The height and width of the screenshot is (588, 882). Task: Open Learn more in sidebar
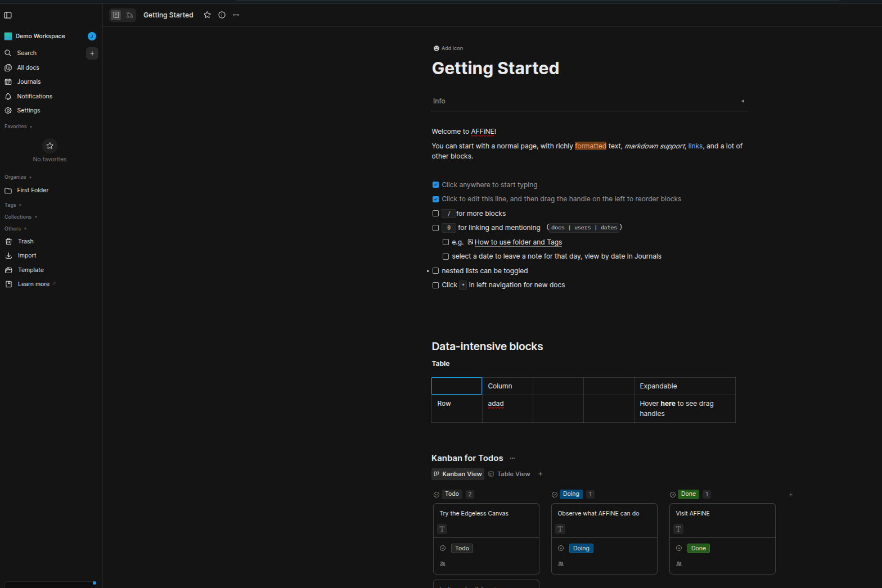[x=33, y=284]
